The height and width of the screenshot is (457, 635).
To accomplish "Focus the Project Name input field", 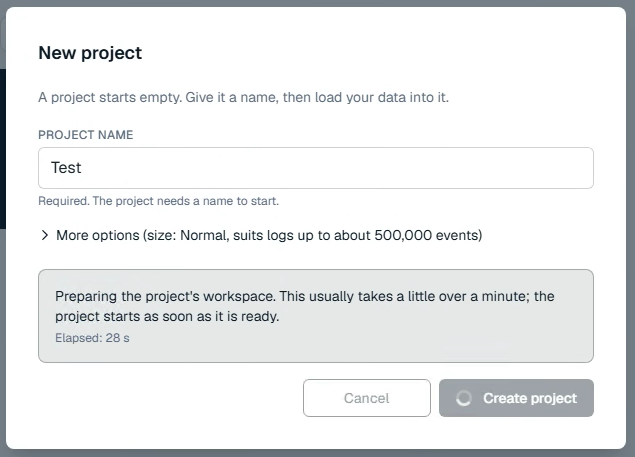I will pos(316,168).
